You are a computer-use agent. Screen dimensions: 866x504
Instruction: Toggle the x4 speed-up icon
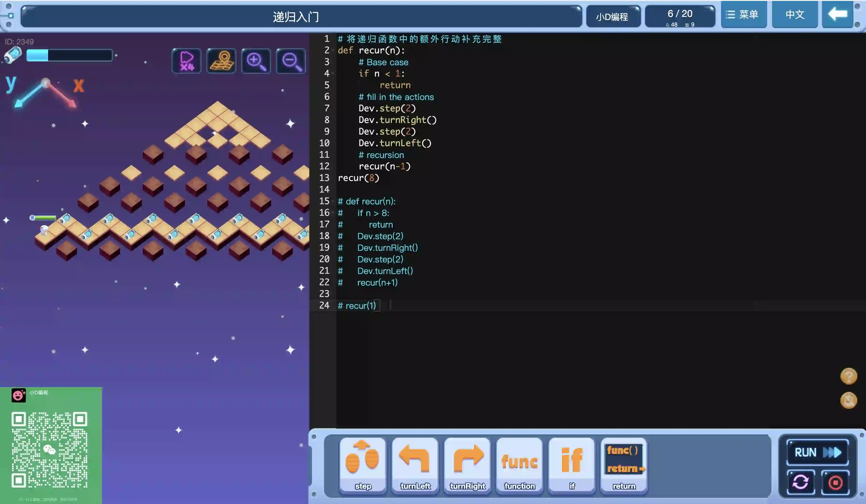[187, 61]
